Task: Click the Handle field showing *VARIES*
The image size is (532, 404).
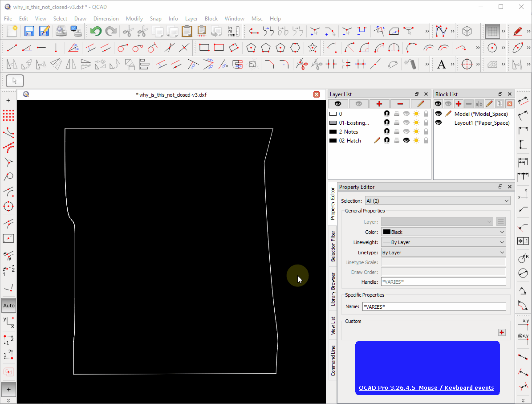Action: tap(443, 282)
